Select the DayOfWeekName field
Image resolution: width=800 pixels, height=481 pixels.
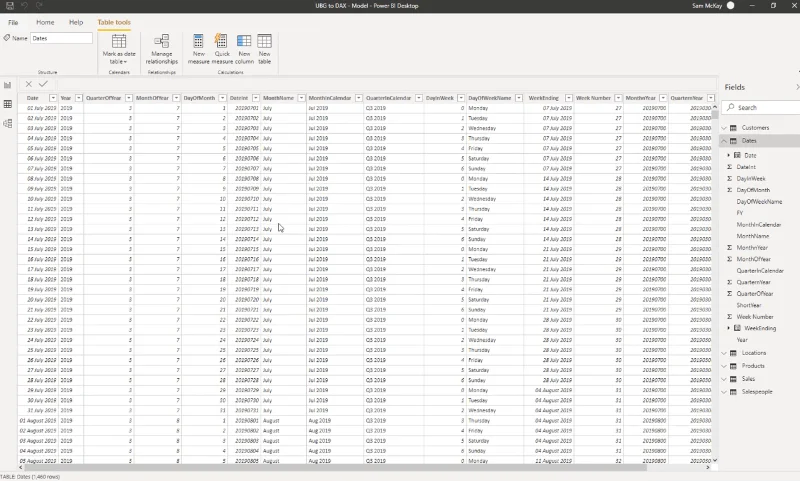click(759, 201)
